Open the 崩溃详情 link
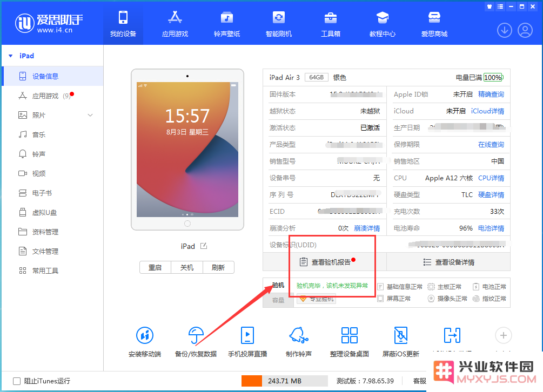Viewport: 543px width, 392px height. tap(367, 228)
